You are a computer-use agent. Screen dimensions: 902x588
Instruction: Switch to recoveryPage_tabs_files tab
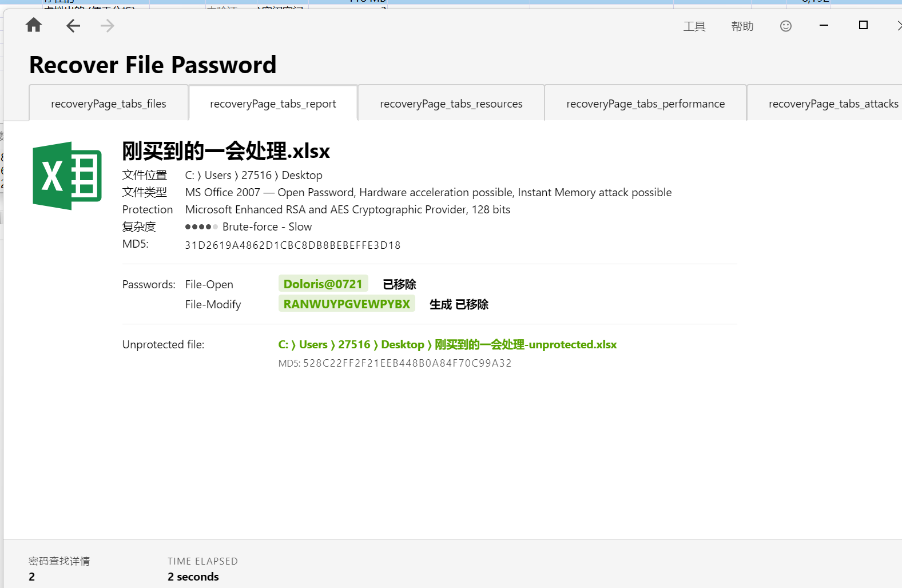tap(109, 104)
